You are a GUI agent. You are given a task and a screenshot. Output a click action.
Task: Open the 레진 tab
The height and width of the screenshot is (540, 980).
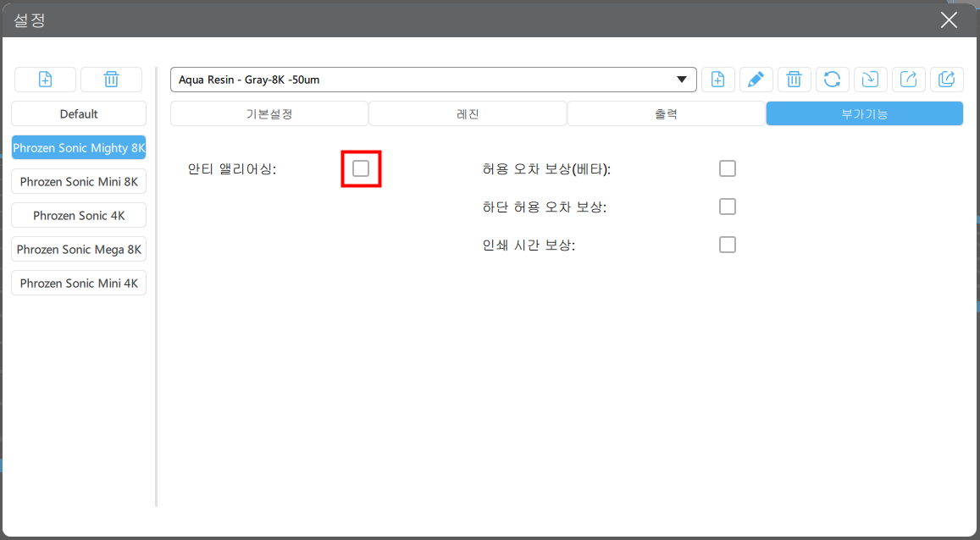click(x=468, y=113)
